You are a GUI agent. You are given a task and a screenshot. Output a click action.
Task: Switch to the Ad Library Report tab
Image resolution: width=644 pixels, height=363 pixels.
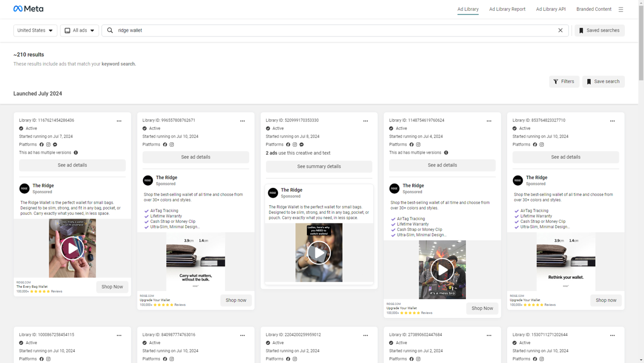tap(507, 9)
